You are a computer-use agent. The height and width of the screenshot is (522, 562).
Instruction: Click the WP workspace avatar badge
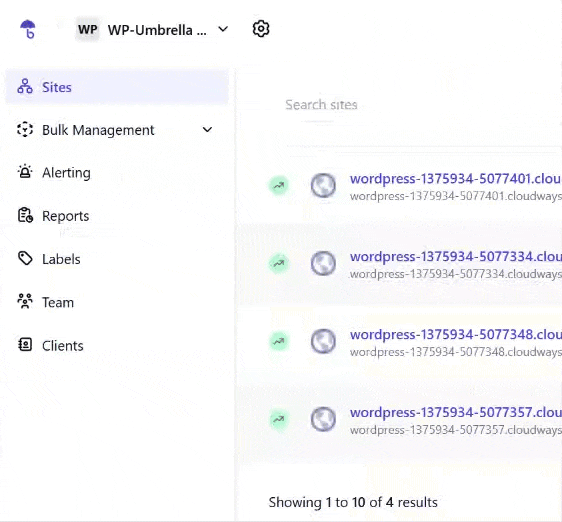(x=87, y=29)
